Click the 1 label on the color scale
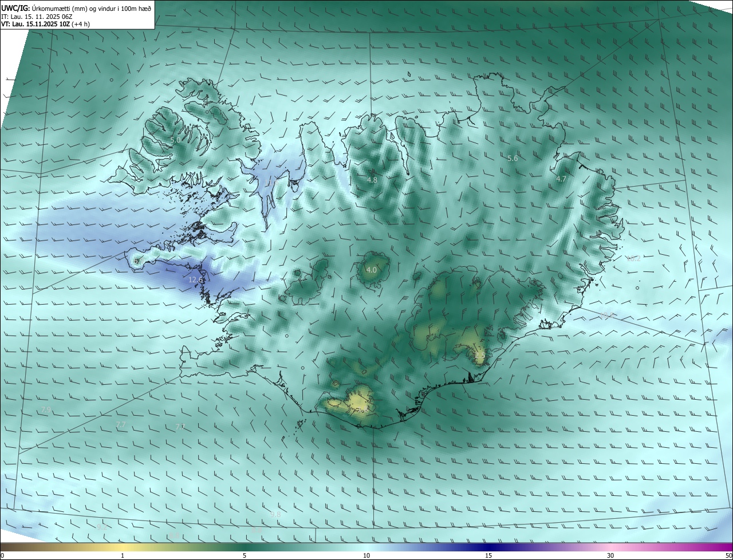The width and height of the screenshot is (733, 560). pyautogui.click(x=123, y=556)
